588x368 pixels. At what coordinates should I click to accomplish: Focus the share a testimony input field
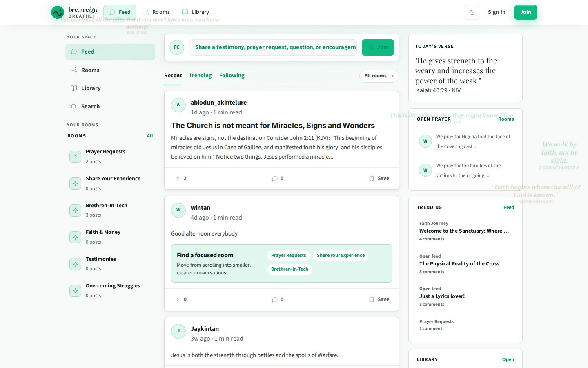click(273, 47)
